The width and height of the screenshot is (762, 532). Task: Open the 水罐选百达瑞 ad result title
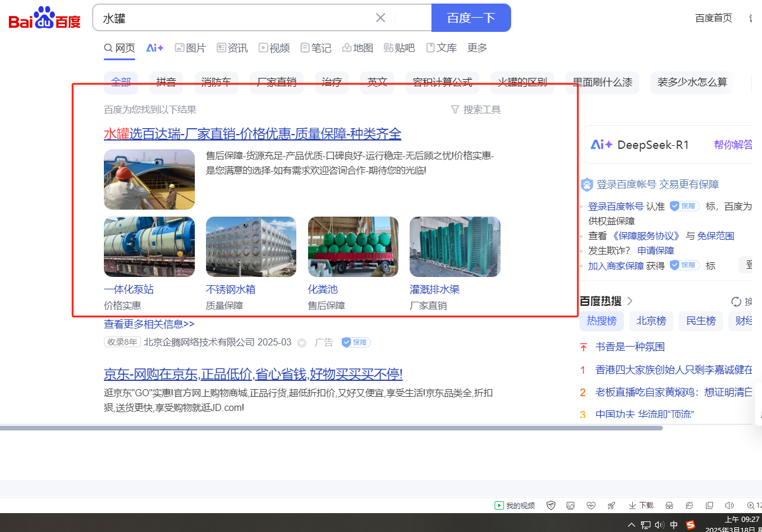pyautogui.click(x=253, y=134)
